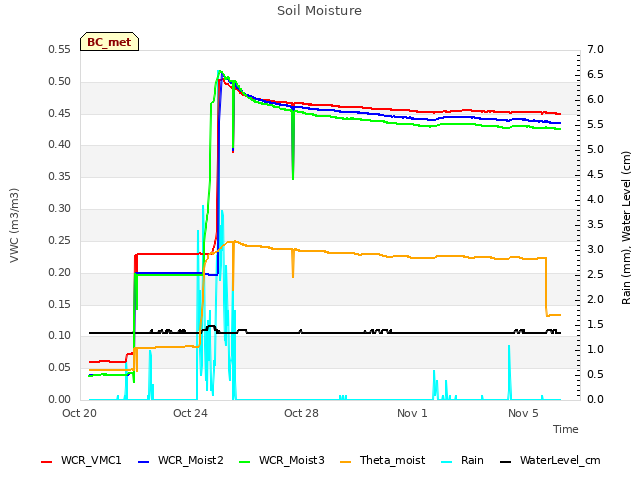Click the black WaterLevel_cm legend swatch
The width and height of the screenshot is (640, 480).
click(506, 461)
